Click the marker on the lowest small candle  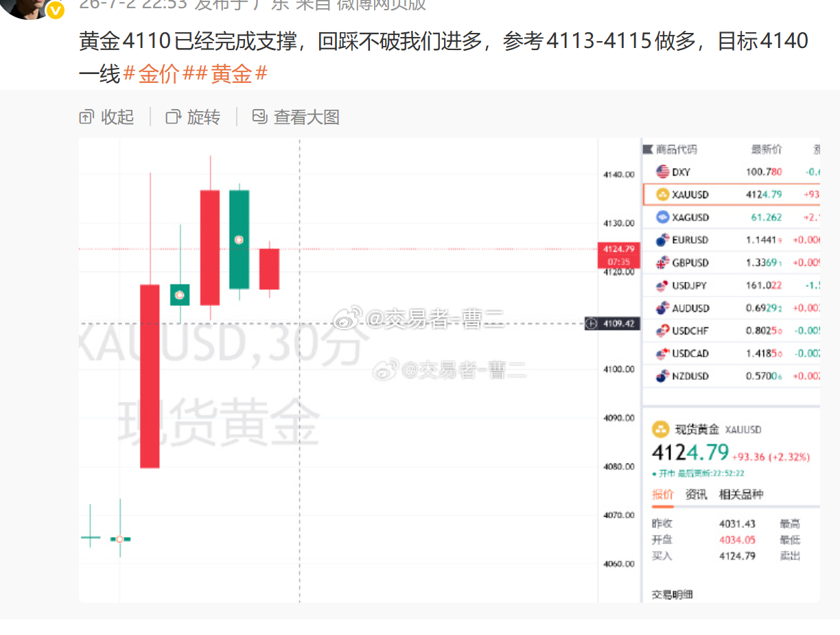point(119,540)
